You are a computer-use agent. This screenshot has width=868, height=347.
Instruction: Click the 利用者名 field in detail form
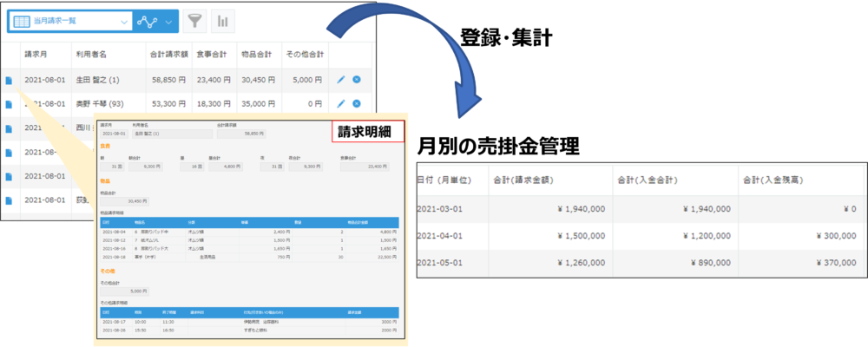click(x=173, y=134)
